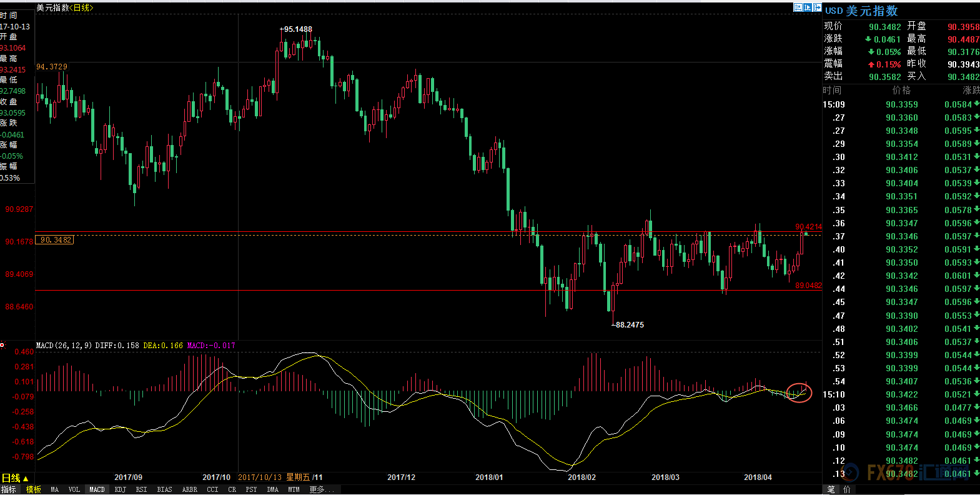The width and height of the screenshot is (980, 495).
Task: Click the 昨收 value 90.3943
Action: (x=963, y=64)
